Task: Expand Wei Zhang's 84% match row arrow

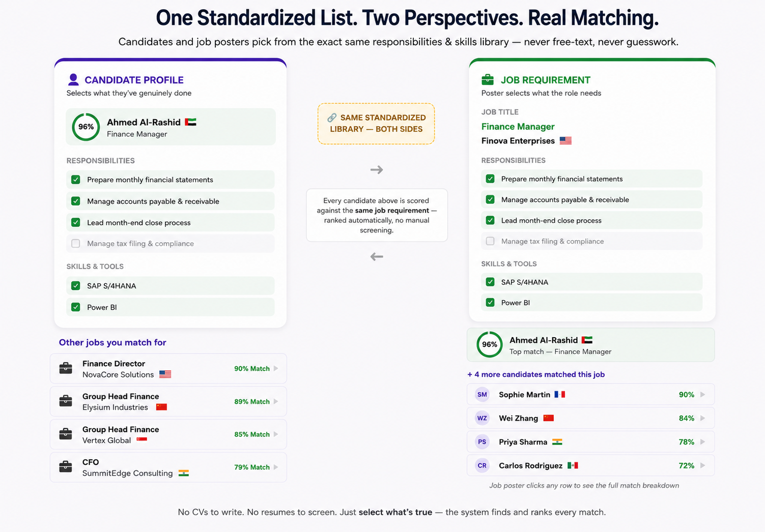Action: 702,418
